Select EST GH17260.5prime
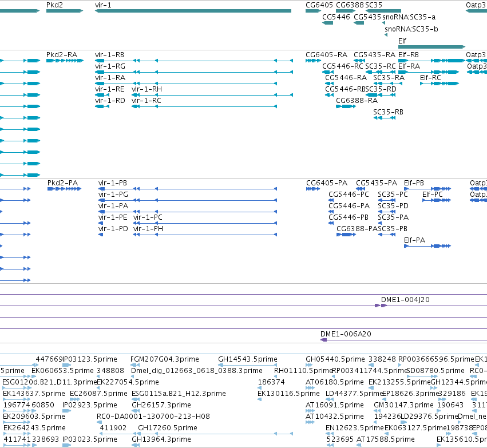Image resolution: width=487 pixels, height=448 pixels. tap(168, 428)
